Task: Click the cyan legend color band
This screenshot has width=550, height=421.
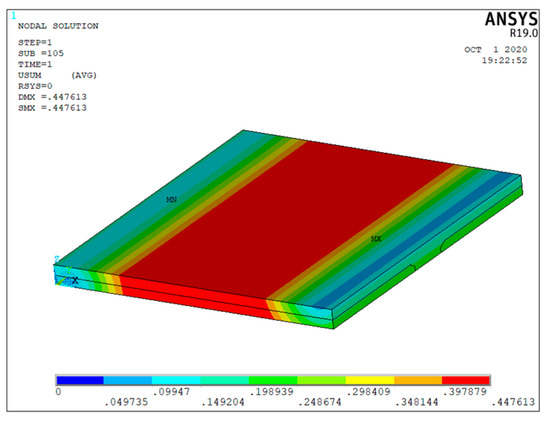Action: [176, 380]
